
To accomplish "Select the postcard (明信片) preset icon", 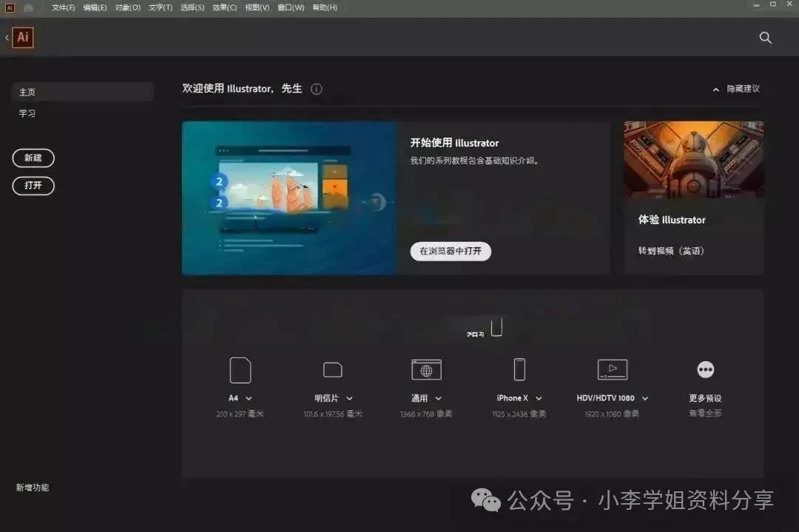I will pyautogui.click(x=333, y=370).
